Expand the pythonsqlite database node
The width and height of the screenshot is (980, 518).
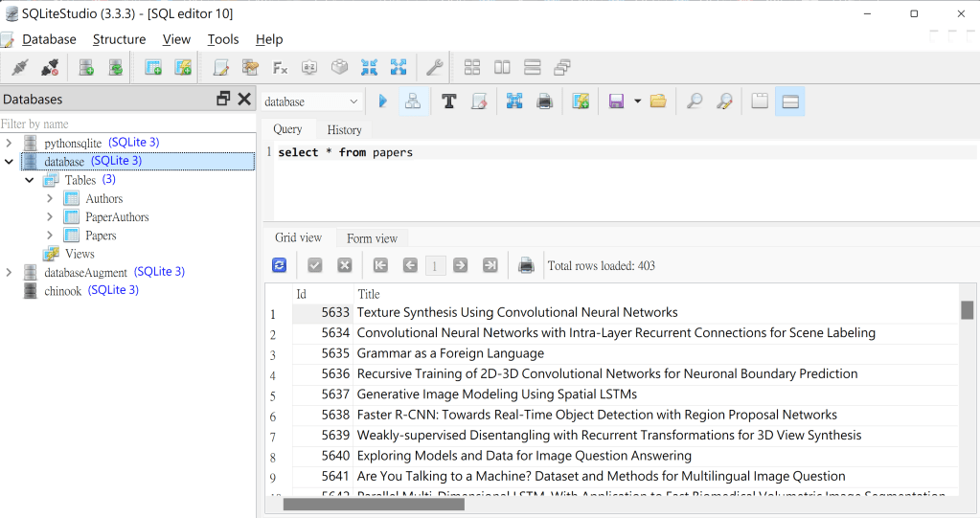point(9,143)
